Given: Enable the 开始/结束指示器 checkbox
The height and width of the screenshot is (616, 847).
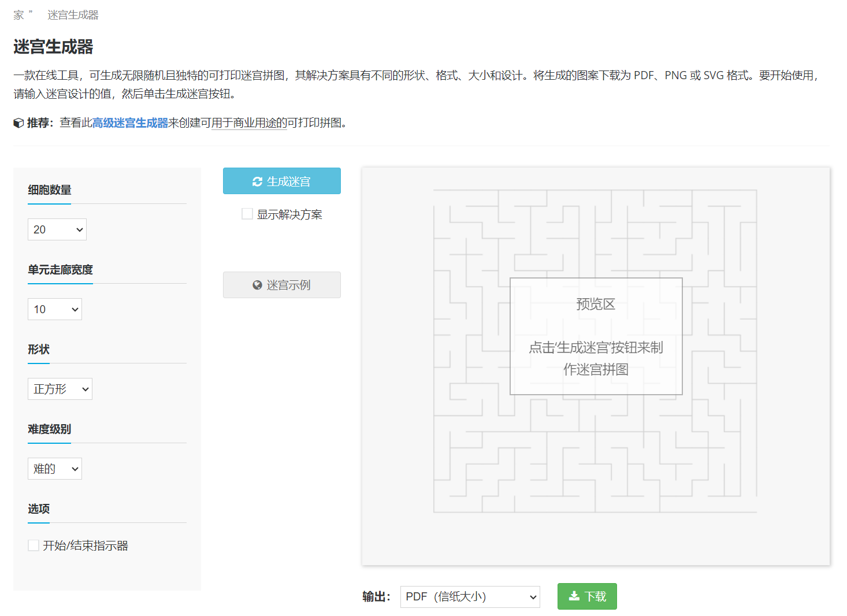Looking at the screenshot, I should [33, 545].
